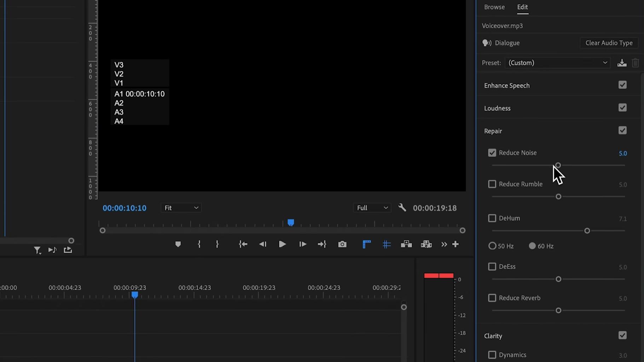Click the export share icon
644x362 pixels.
click(x=68, y=250)
